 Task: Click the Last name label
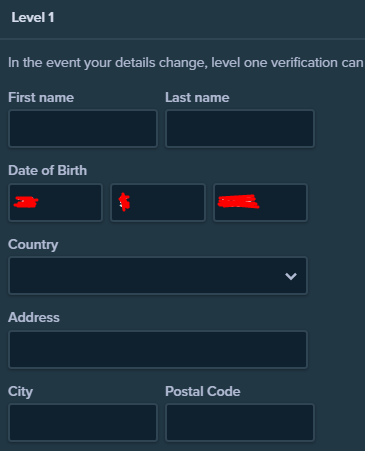197,98
